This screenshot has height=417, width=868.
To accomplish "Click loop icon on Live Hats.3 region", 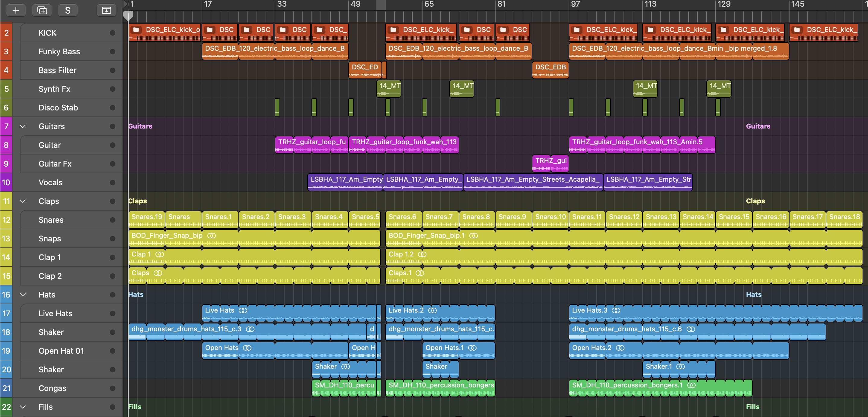I will click(616, 310).
